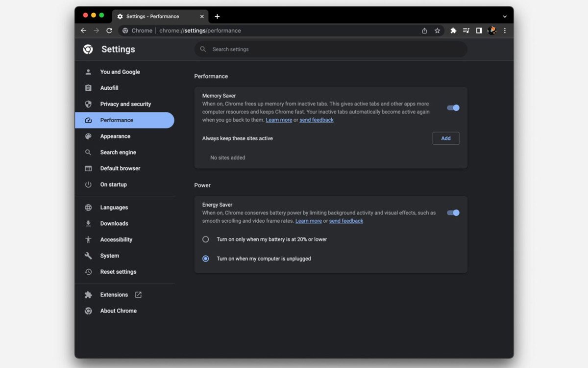This screenshot has width=588, height=368.
Task: Go to Privacy and security settings
Action: pyautogui.click(x=124, y=104)
